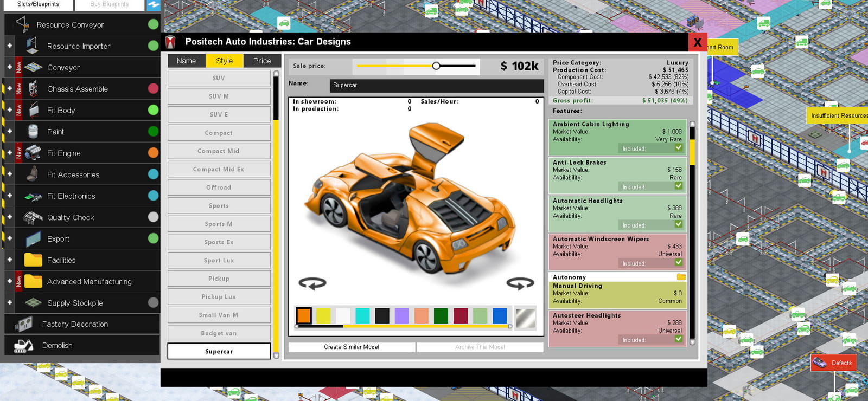Close the Car Designs dialog
The width and height of the screenshot is (868, 401).
(x=698, y=42)
